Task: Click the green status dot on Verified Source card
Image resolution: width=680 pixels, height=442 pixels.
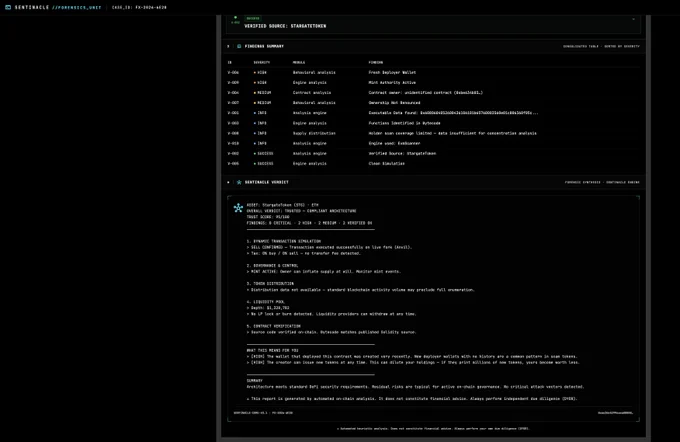Action: tap(235, 17)
